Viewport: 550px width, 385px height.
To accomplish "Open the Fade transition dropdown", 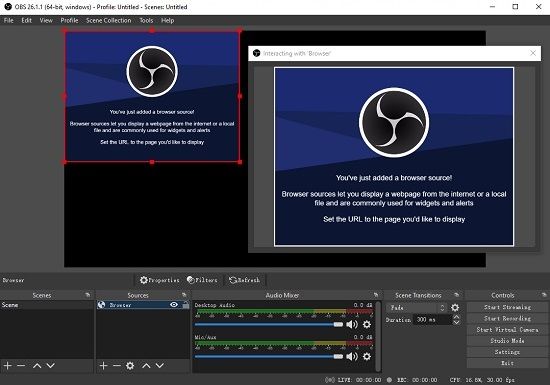I will 417,308.
